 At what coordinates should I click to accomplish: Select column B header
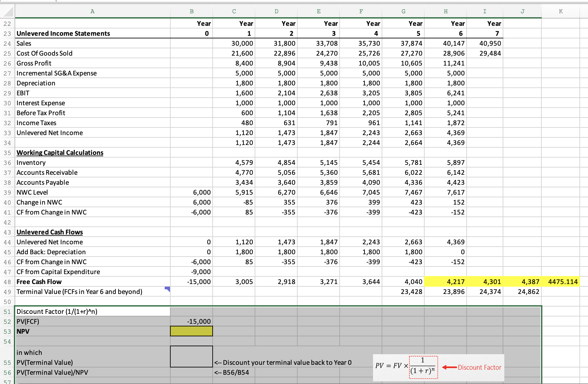pyautogui.click(x=191, y=11)
